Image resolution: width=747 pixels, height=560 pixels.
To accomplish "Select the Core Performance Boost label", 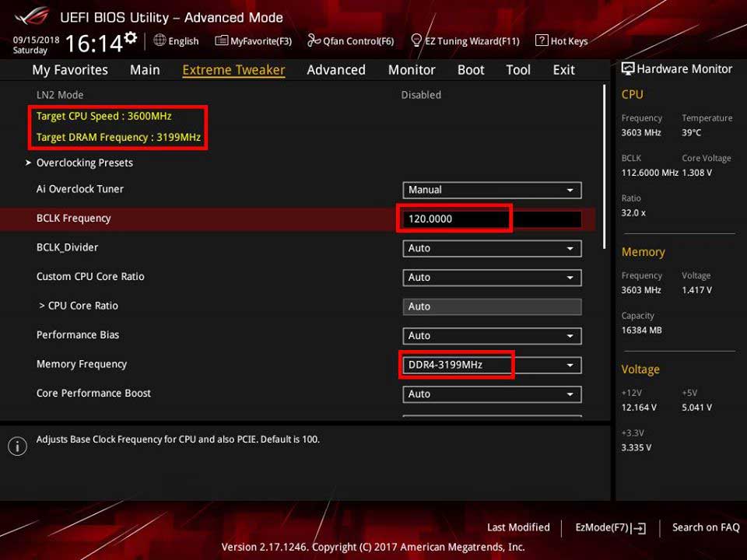I will (x=93, y=394).
